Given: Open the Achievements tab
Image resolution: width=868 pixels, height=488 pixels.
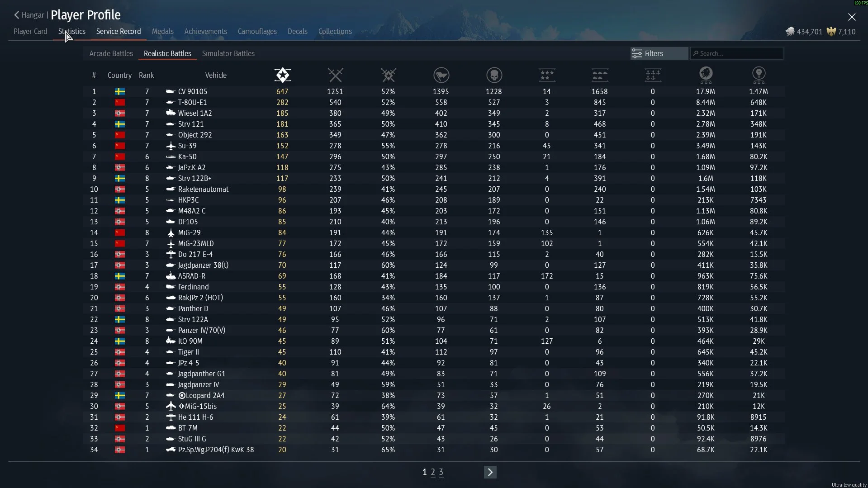Looking at the screenshot, I should click(205, 31).
